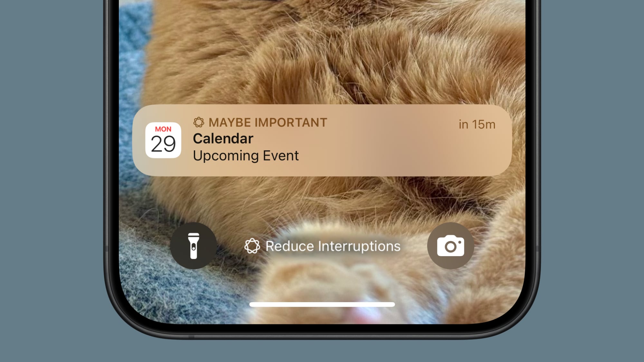
Task: Tap the Focus mode gear icon in notification
Action: click(x=198, y=122)
